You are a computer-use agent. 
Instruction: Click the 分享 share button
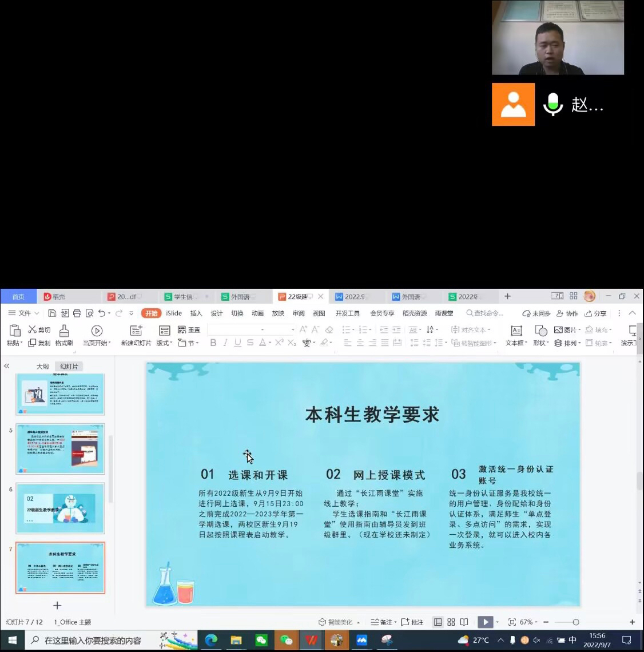[595, 313]
